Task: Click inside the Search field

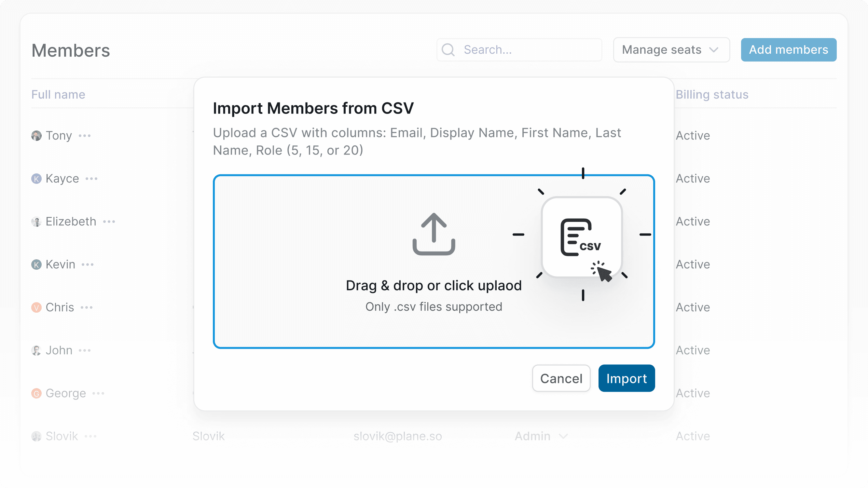Action: click(519, 49)
